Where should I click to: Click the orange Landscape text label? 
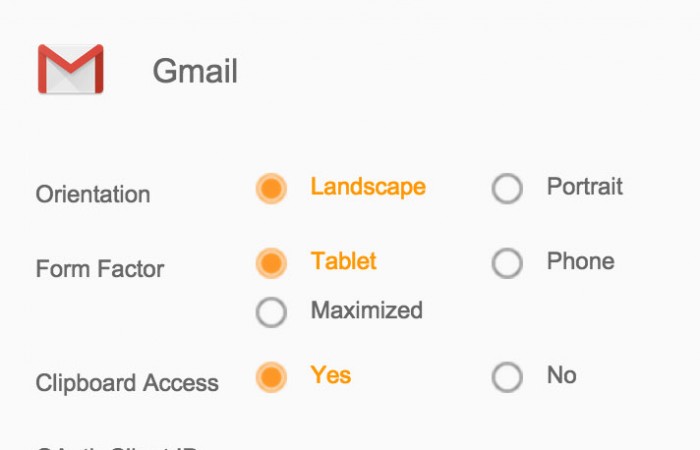tap(368, 187)
